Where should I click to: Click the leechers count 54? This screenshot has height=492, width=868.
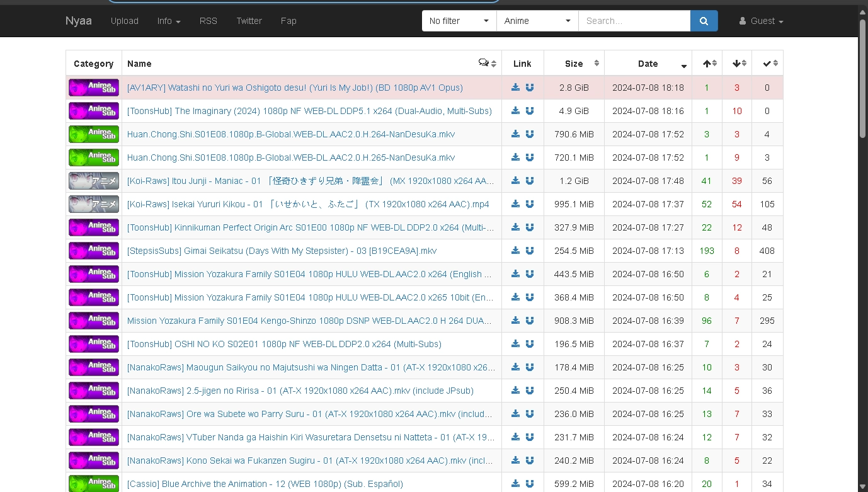[x=737, y=204]
